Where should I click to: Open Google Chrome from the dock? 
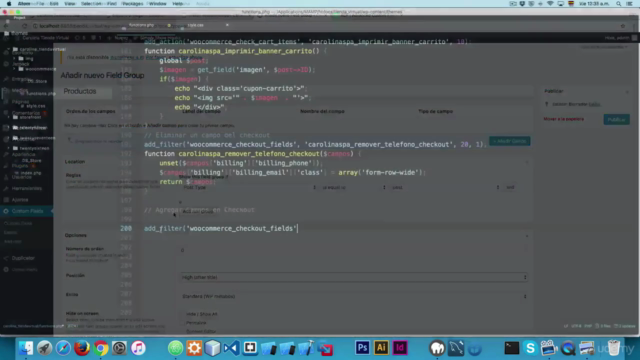point(101,348)
